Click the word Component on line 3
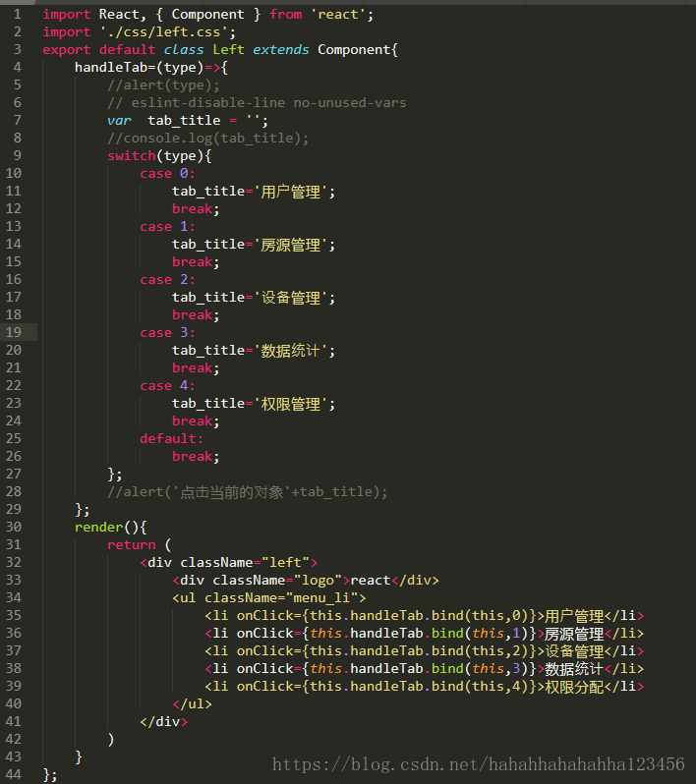This screenshot has width=696, height=784. tap(354, 49)
